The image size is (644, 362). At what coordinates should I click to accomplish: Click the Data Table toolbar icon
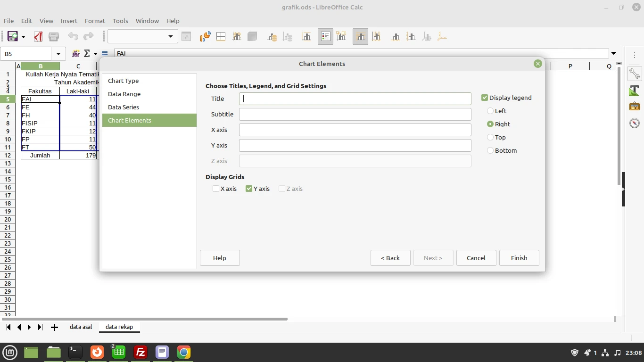point(221,37)
